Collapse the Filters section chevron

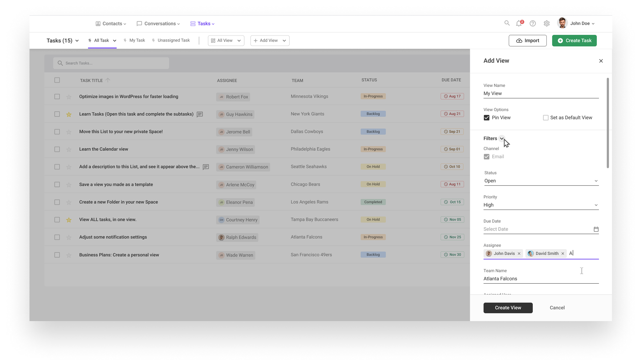(501, 138)
